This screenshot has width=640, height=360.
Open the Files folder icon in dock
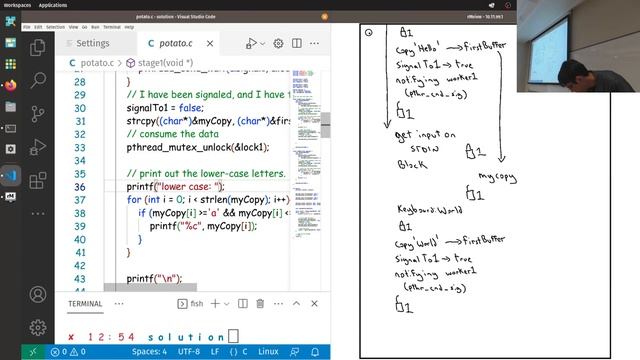(x=11, y=107)
